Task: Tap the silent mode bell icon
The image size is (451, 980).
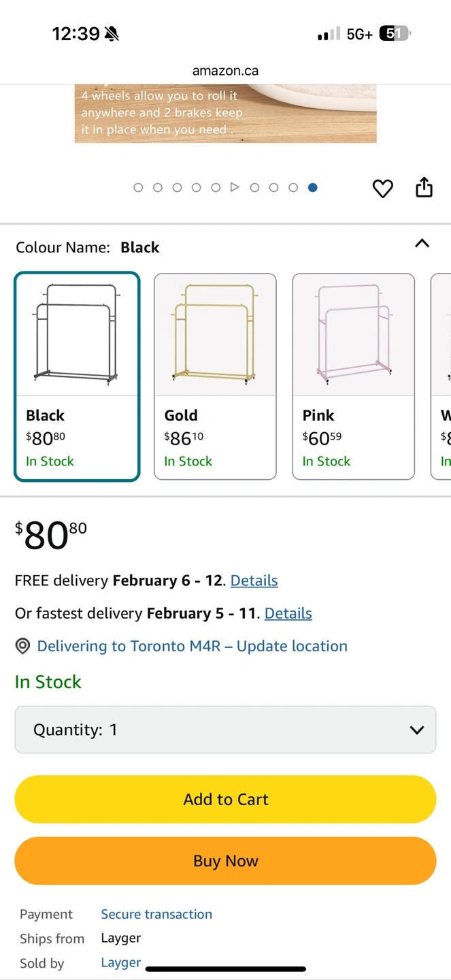Action: [112, 34]
